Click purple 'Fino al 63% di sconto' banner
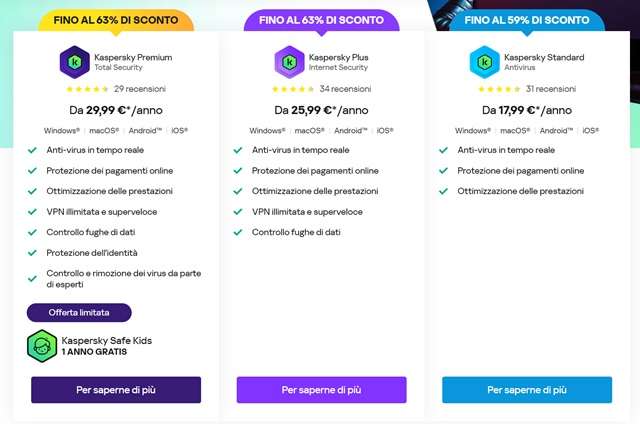Screen dimensions: 640x424 [320, 20]
